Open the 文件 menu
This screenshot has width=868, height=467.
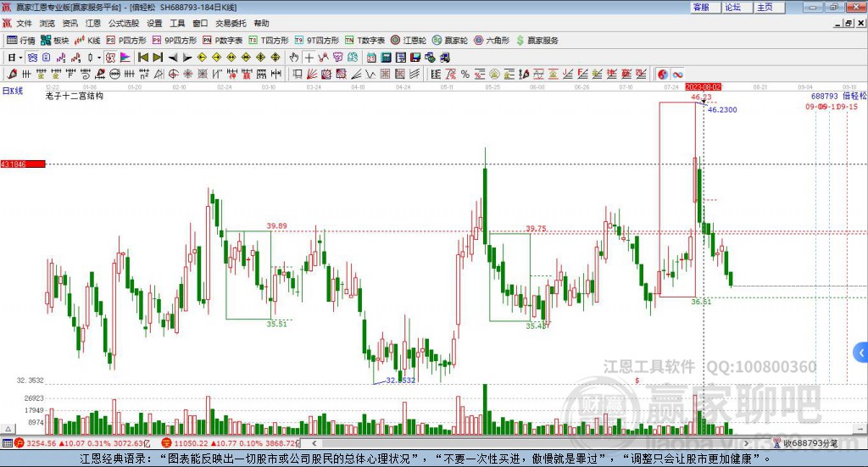(24, 23)
